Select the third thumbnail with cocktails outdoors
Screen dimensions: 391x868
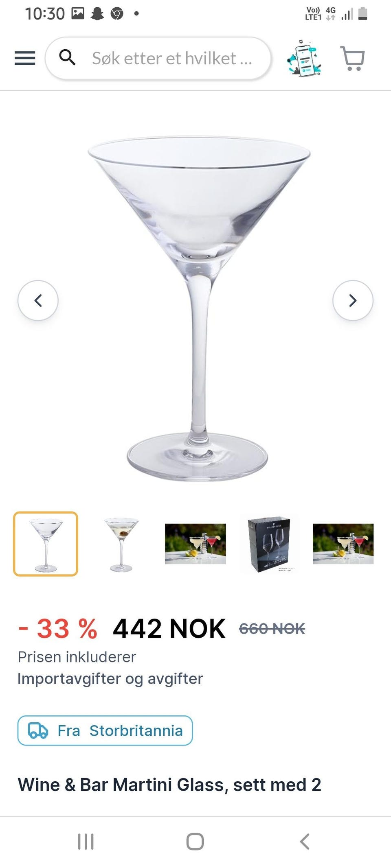tap(195, 544)
